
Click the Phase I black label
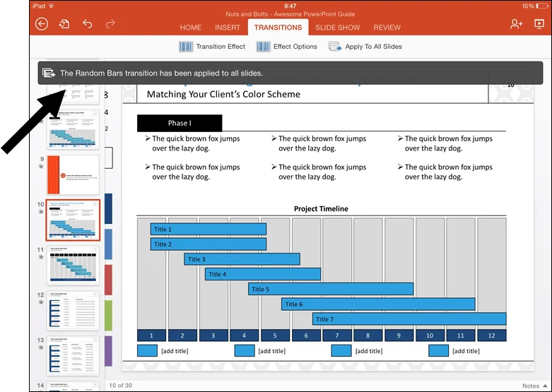click(180, 123)
